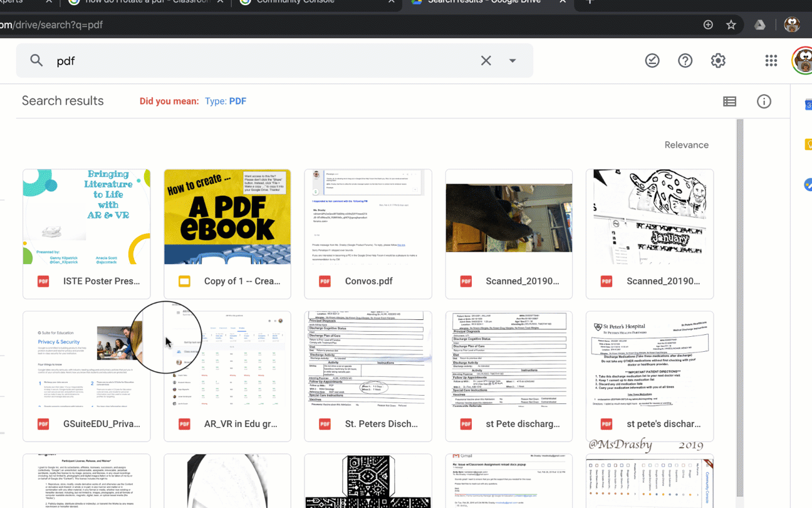Viewport: 812px width, 508px height.
Task: Switch to list layout view
Action: coord(729,101)
